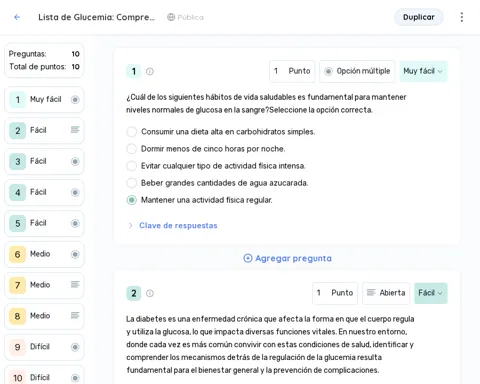This screenshot has width=480, height=384.
Task: Click the open-answer lines icon in sidebar item 7
Action: [x=75, y=284]
